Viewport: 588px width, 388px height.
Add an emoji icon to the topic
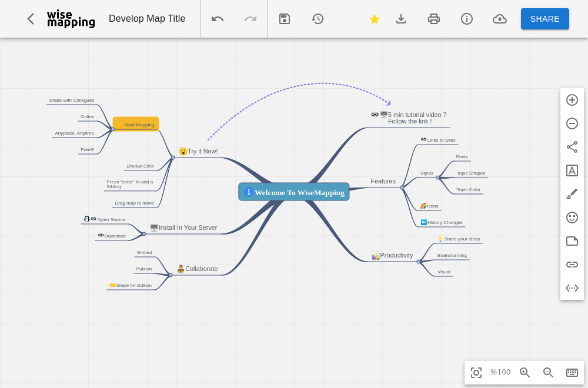572,218
